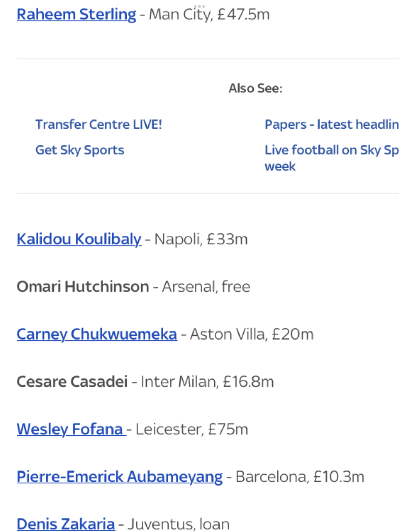Open the Get Sky Sports link

click(x=80, y=150)
